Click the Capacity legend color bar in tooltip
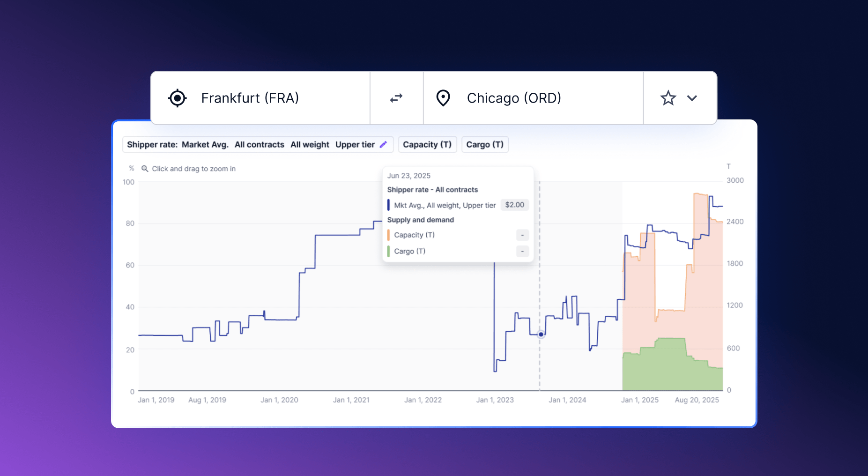The width and height of the screenshot is (868, 476). pyautogui.click(x=388, y=235)
